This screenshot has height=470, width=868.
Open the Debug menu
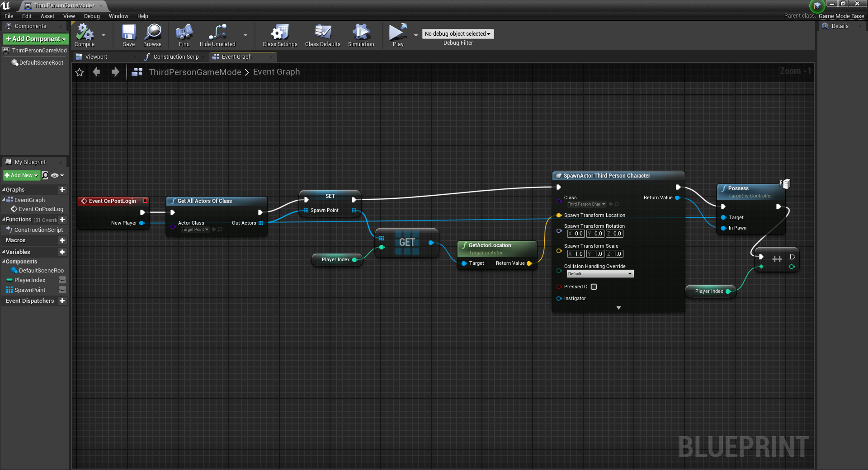click(x=92, y=16)
